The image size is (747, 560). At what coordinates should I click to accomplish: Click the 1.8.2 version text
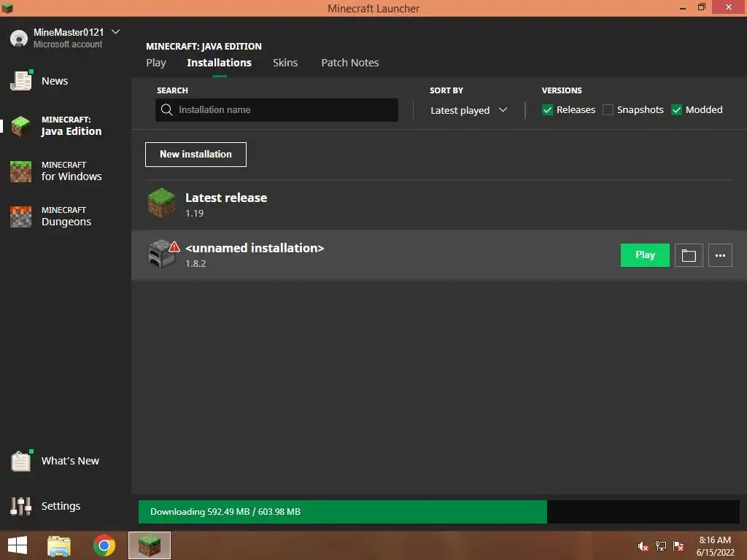click(196, 264)
